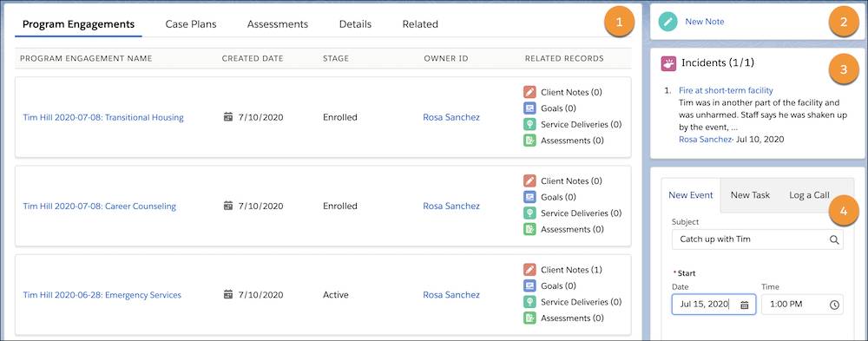The width and height of the screenshot is (868, 341).
Task: Open owner Rosa Sanchez in Emergency Services row
Action: click(451, 295)
